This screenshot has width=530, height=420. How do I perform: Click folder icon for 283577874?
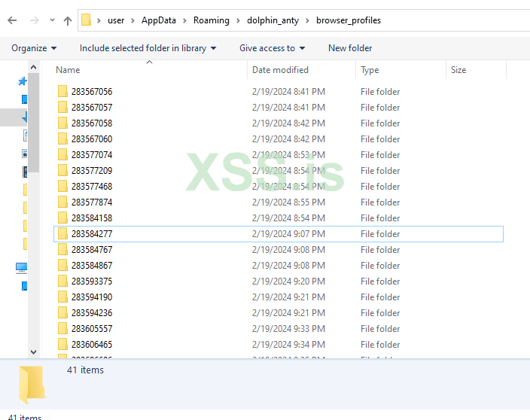(62, 202)
